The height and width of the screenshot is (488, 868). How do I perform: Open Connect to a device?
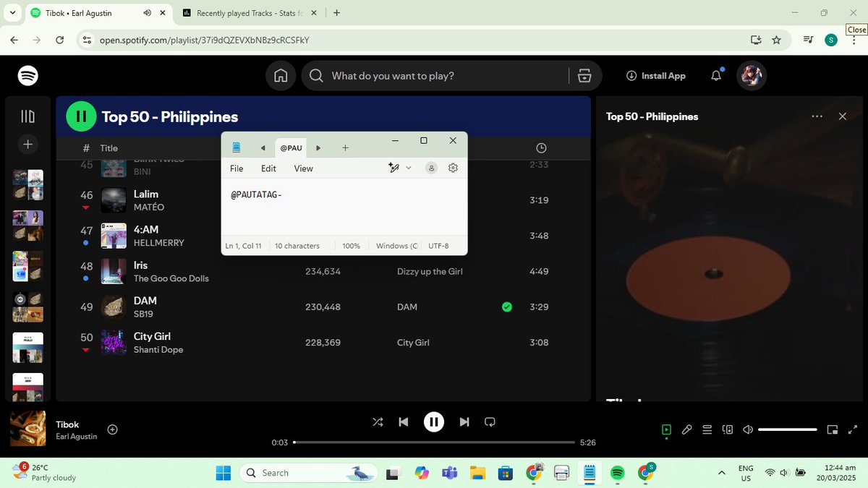coord(728,429)
